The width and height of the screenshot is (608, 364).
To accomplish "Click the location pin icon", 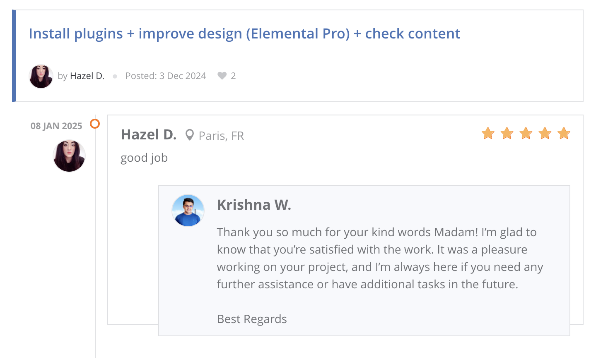I will click(x=189, y=135).
